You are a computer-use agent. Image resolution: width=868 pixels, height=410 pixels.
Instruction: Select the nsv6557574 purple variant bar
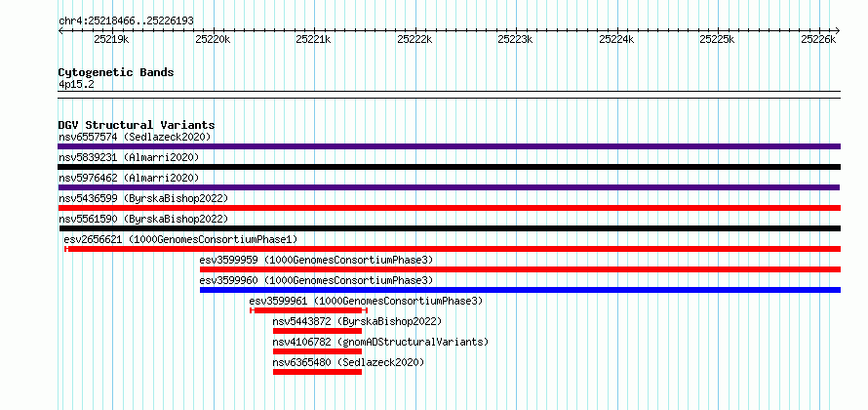449,146
